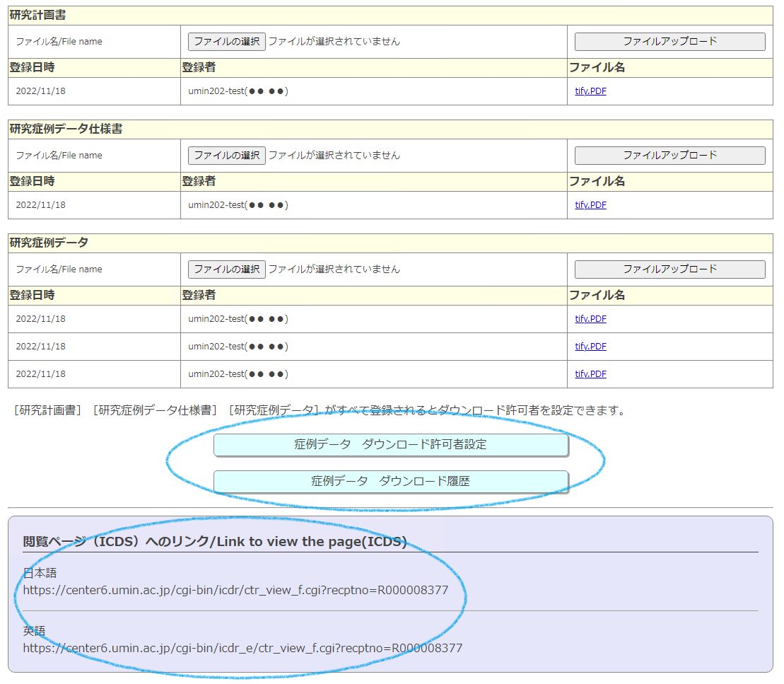The width and height of the screenshot is (784, 684).
Task: Open 症例データ ダウンロード履歴
Action: [390, 482]
